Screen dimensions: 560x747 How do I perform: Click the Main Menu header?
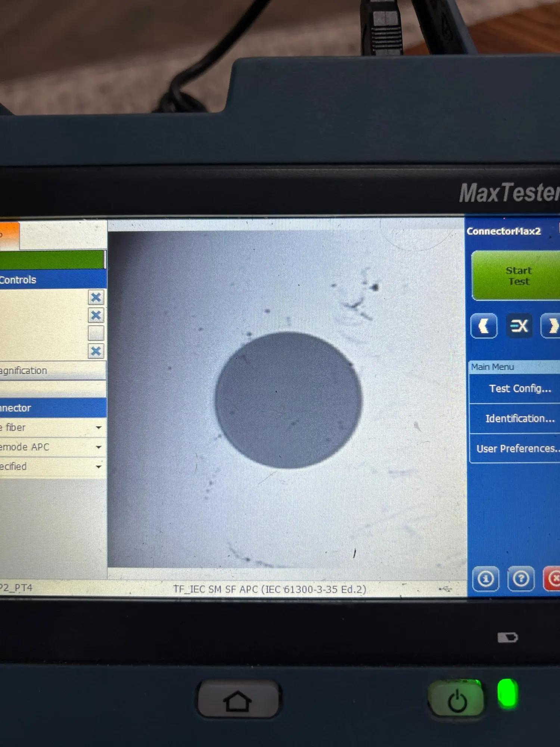(x=514, y=367)
